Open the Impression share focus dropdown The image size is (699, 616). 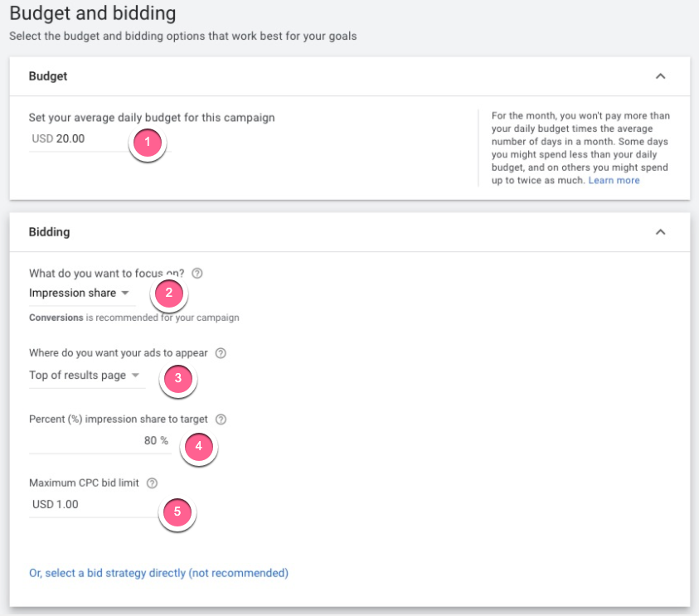(x=79, y=293)
